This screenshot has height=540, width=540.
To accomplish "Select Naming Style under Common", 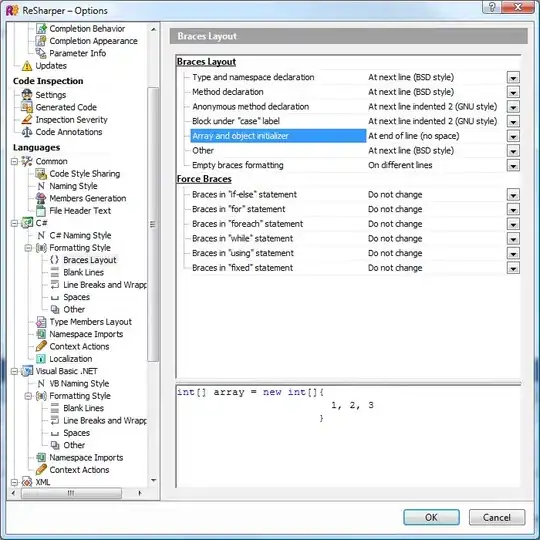I will tap(73, 186).
